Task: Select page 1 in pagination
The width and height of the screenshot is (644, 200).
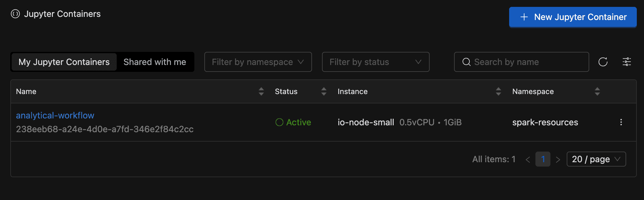Action: tap(543, 159)
